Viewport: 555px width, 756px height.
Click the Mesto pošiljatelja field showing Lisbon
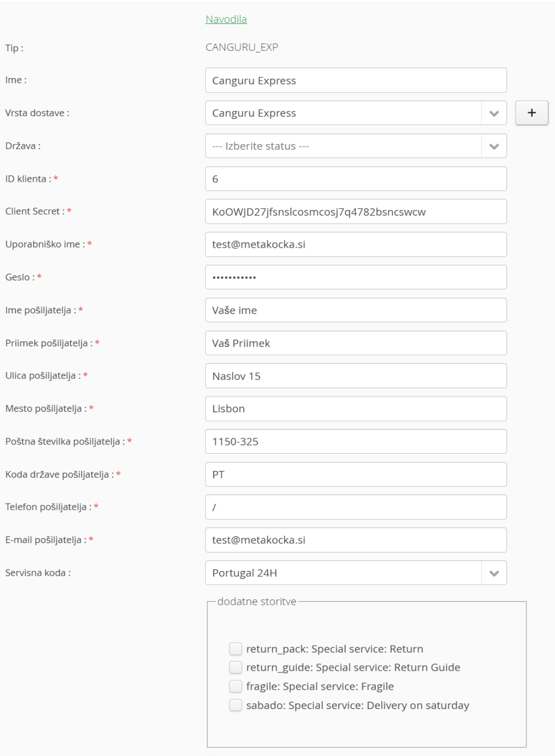click(x=356, y=409)
